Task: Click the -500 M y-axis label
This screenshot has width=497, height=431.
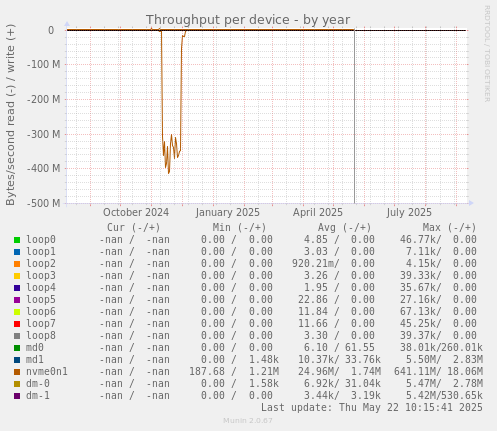Action: coord(44,203)
